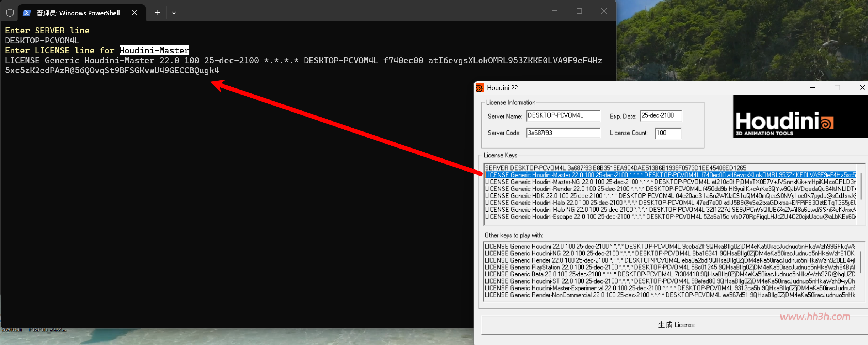The width and height of the screenshot is (868, 345).
Task: Click the shield icon in the PowerShell title bar
Action: (x=10, y=13)
